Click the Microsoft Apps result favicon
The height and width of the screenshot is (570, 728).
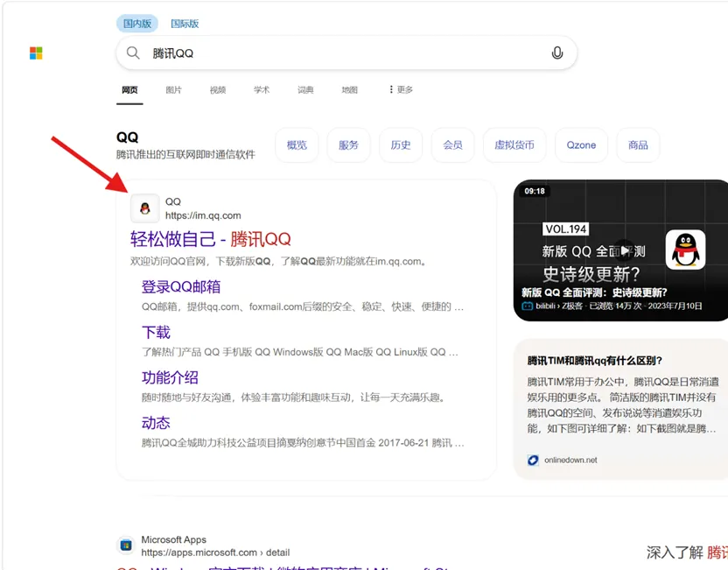tap(126, 545)
